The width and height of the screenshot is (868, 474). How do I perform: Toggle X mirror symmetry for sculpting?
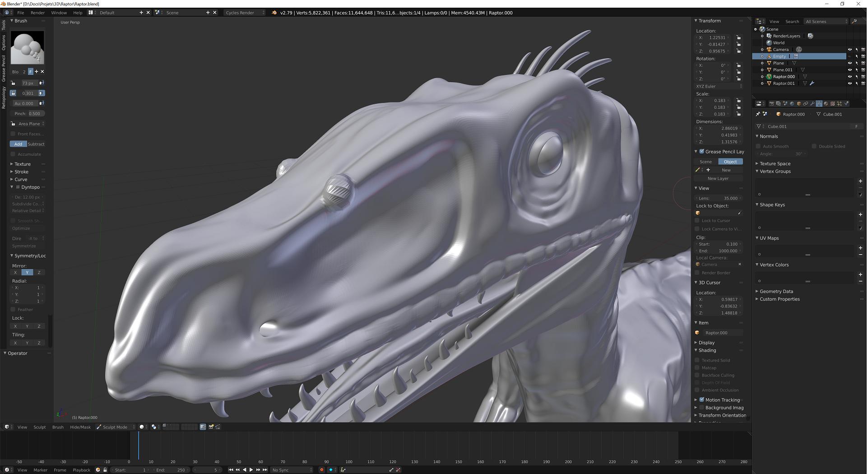15,272
